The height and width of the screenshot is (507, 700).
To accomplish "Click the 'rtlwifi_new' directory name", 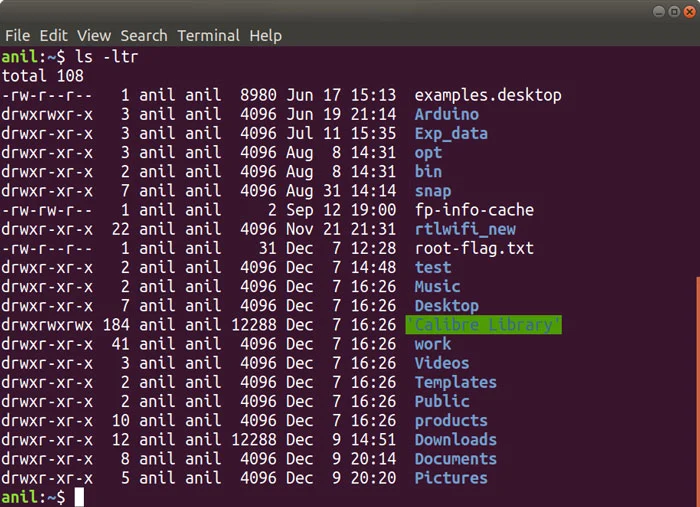I will pos(465,229).
